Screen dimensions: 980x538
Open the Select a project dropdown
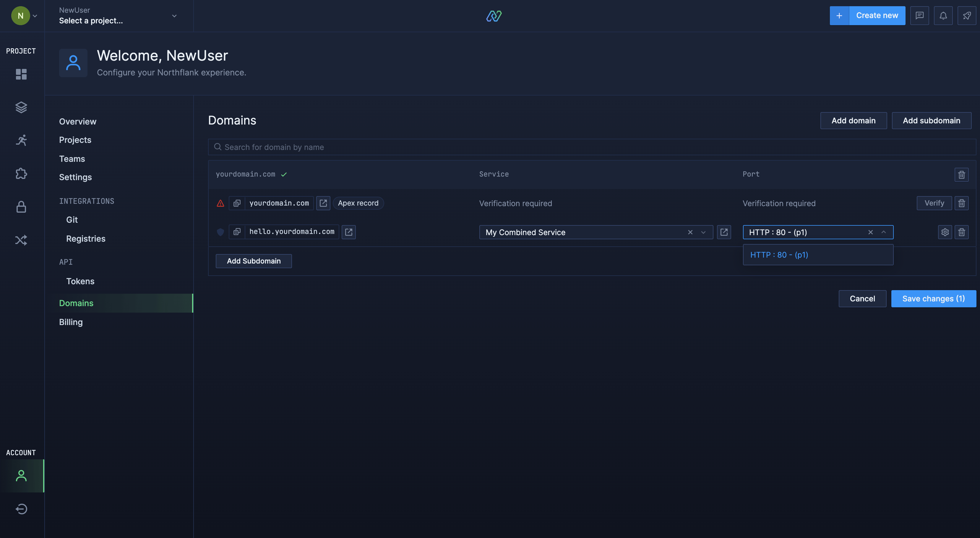(119, 16)
